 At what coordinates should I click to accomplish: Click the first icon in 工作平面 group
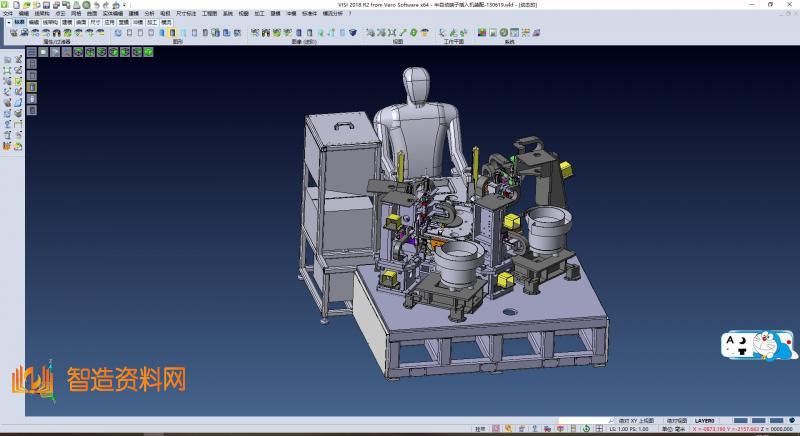pos(442,33)
